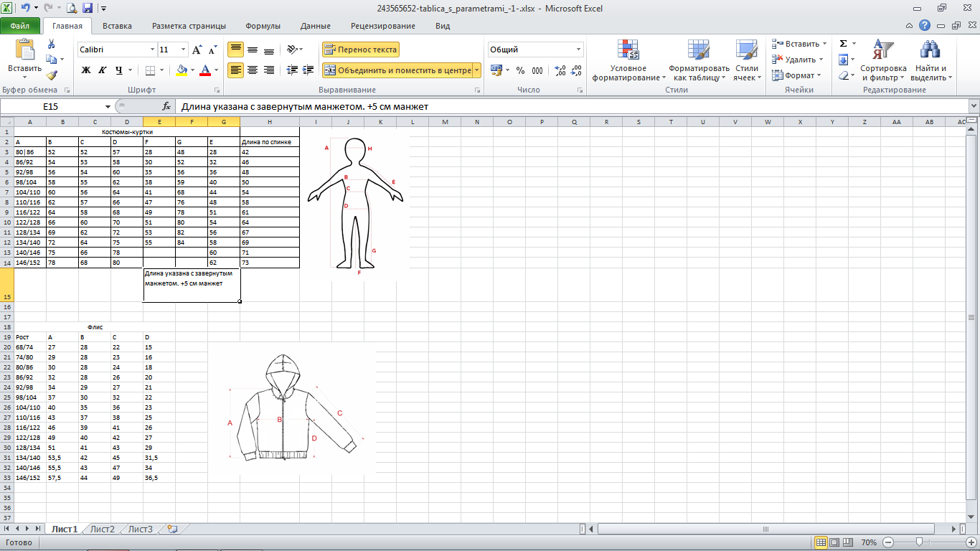Screen dimensions: 980x551
Task: Toggle Wrap Text (Перенос текста)
Action: coord(360,50)
